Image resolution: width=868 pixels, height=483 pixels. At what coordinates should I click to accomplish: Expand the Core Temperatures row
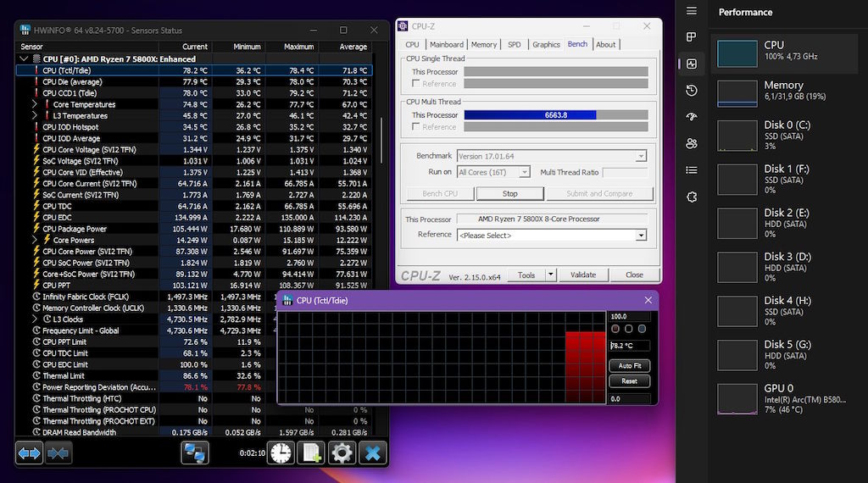pos(34,104)
